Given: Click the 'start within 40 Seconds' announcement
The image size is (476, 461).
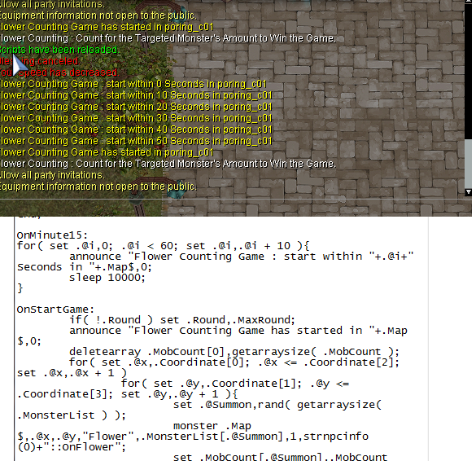Looking at the screenshot, I should [136, 130].
